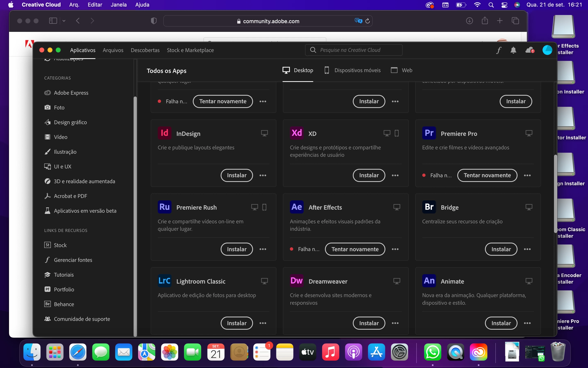Open the user profile avatar

[547, 50]
